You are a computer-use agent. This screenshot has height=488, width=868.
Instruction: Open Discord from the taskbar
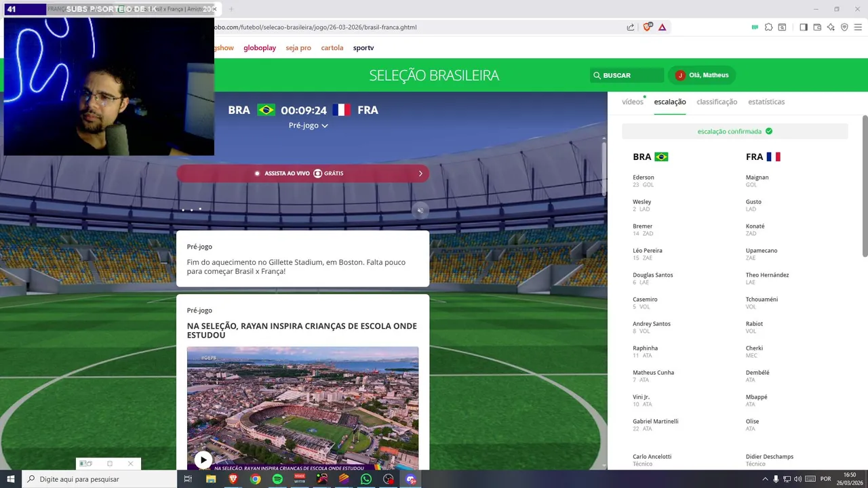(411, 479)
